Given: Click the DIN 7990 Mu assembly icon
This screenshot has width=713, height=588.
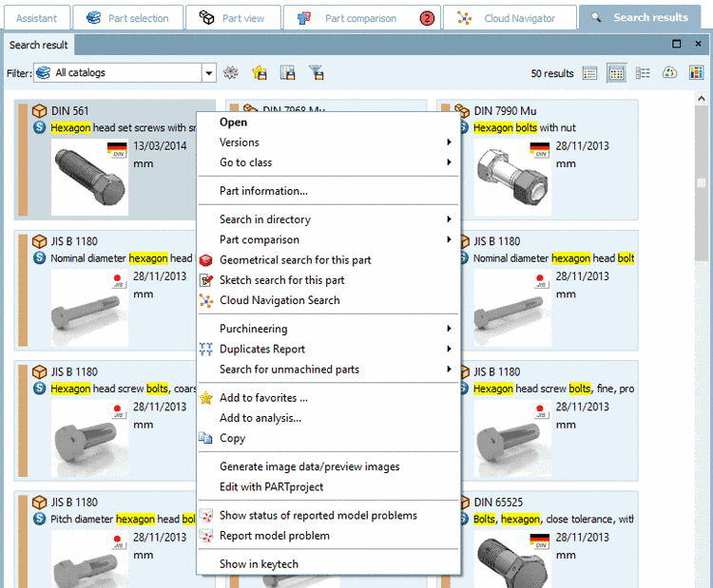Looking at the screenshot, I should pyautogui.click(x=462, y=111).
